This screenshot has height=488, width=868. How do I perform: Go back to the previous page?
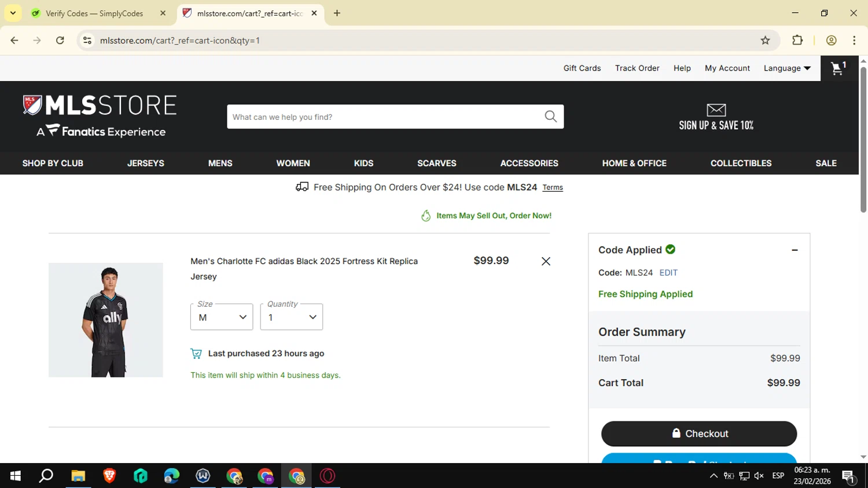point(14,41)
